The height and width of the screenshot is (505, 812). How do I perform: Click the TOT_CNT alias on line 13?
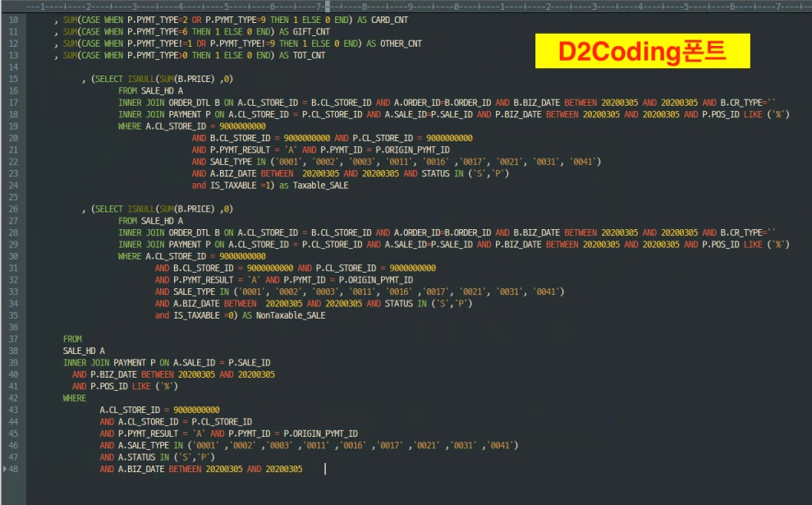pyautogui.click(x=310, y=55)
